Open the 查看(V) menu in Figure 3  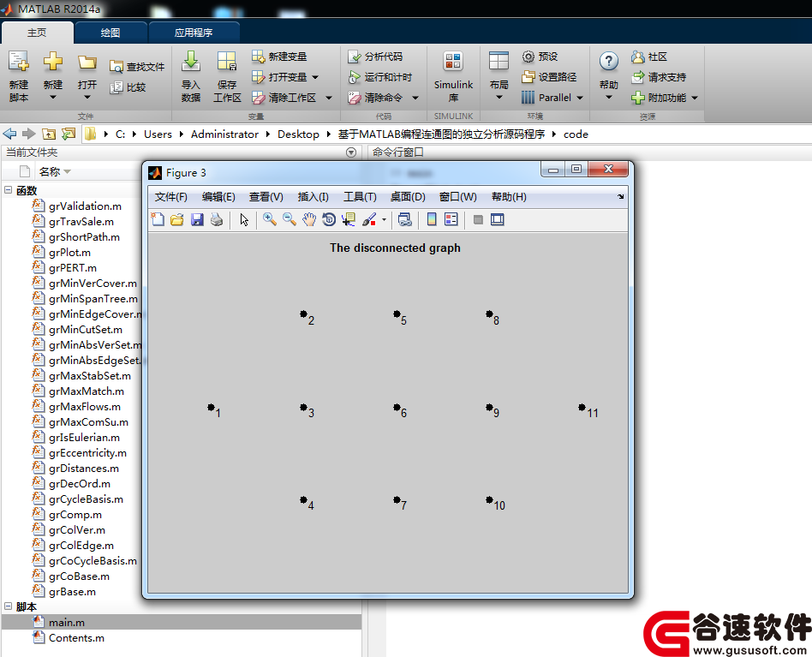point(266,197)
